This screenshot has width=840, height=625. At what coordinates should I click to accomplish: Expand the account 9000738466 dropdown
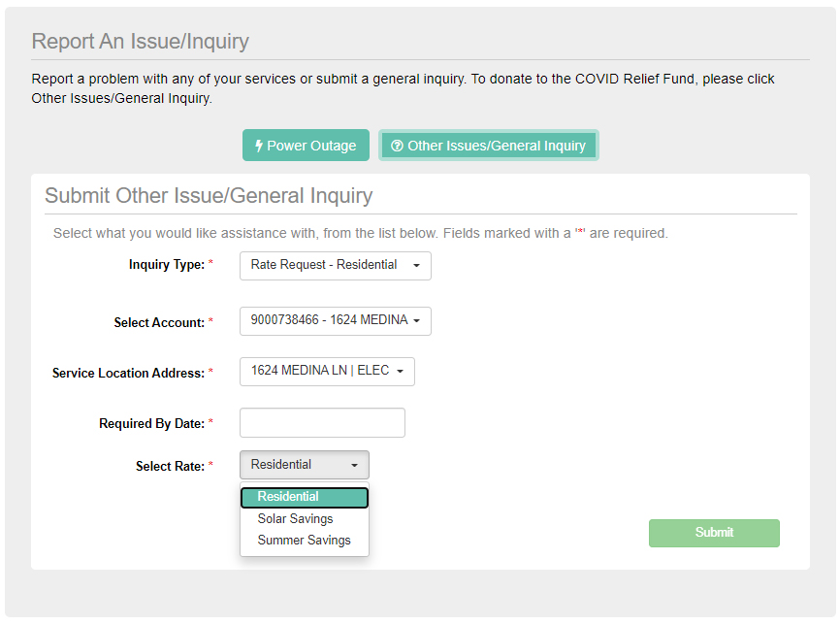(335, 321)
